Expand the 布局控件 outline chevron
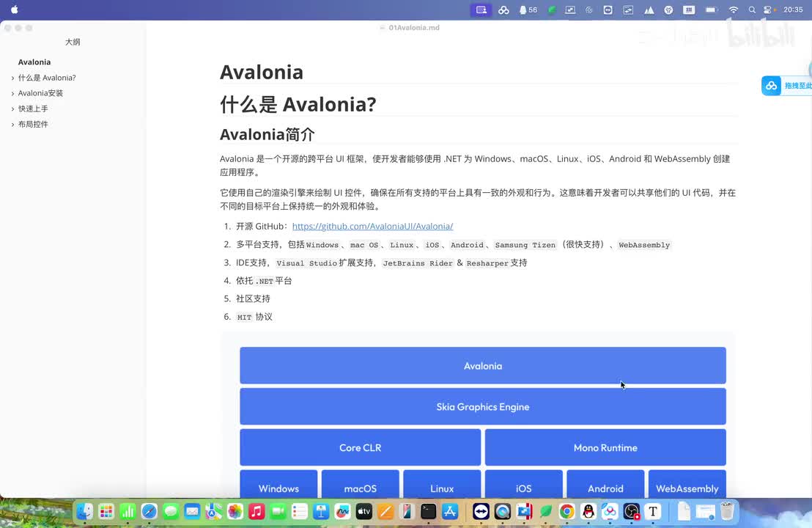 point(12,125)
